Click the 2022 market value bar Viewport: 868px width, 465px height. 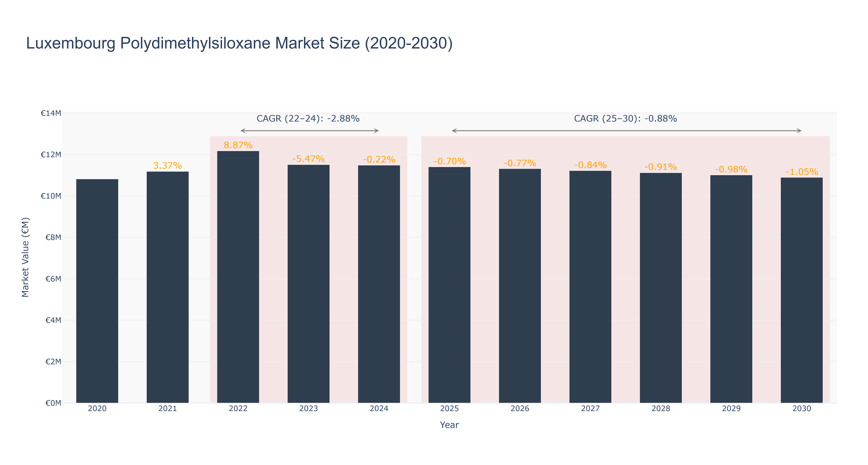click(x=238, y=277)
